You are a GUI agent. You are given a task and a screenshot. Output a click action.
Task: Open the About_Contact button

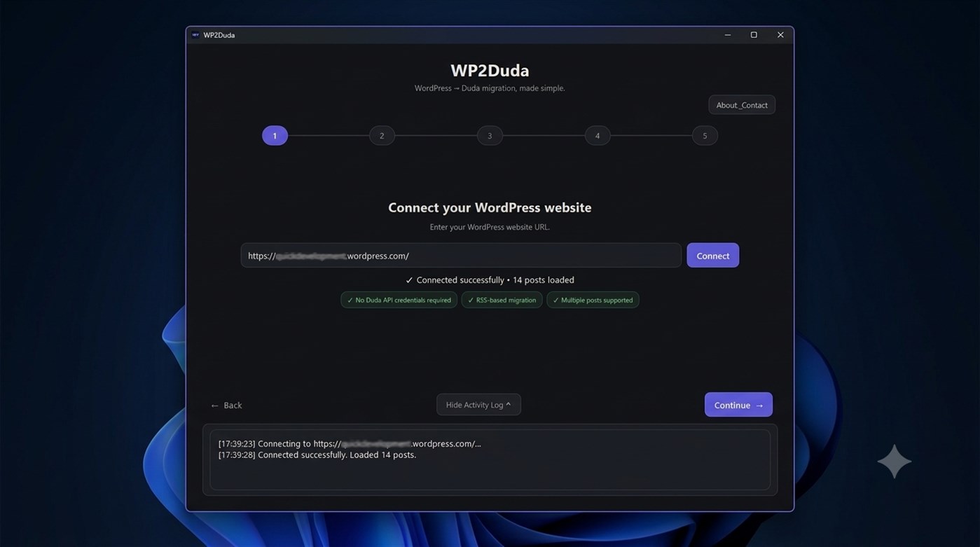point(742,105)
